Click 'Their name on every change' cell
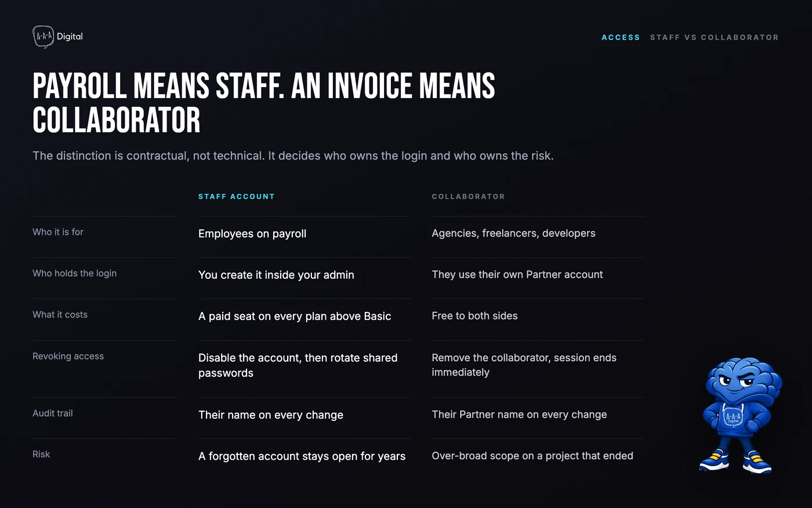 pos(271,415)
